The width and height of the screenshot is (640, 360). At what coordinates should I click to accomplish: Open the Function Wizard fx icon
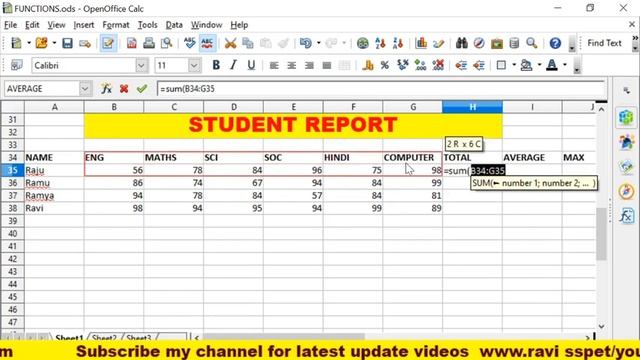click(106, 88)
